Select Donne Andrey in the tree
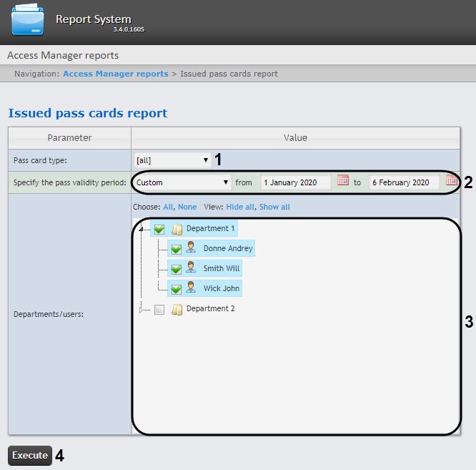Viewport: 476px width, 470px height. (x=228, y=248)
